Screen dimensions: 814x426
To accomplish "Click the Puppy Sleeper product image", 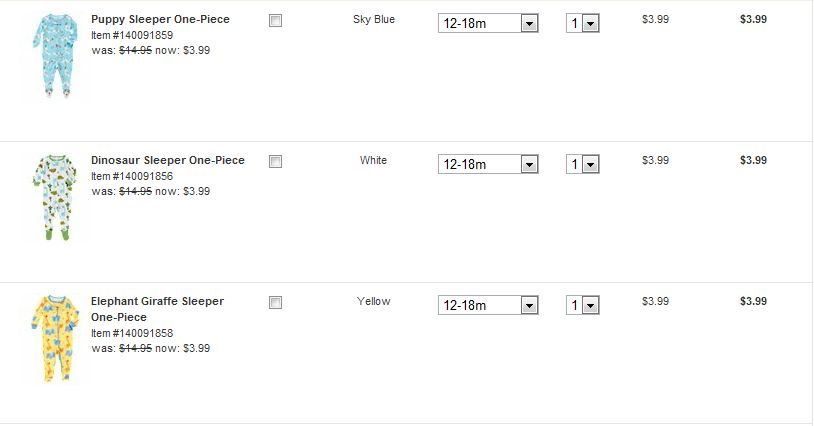I will click(x=50, y=56).
